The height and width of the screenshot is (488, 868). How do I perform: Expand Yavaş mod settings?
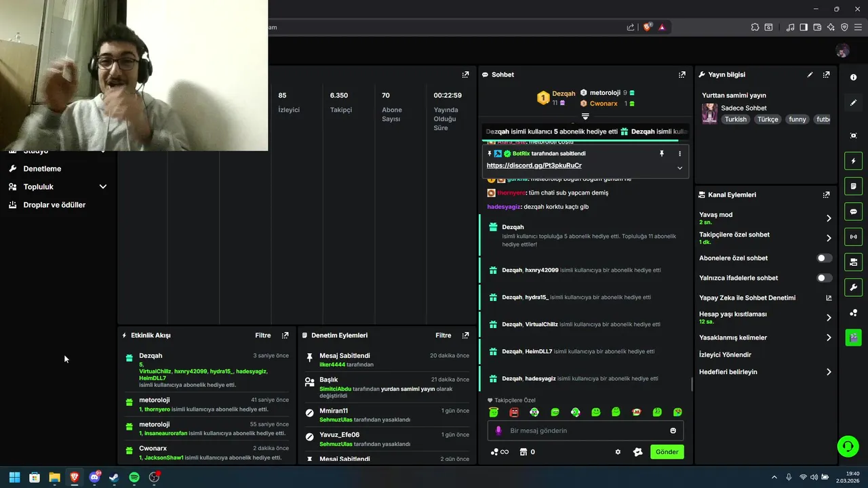829,218
